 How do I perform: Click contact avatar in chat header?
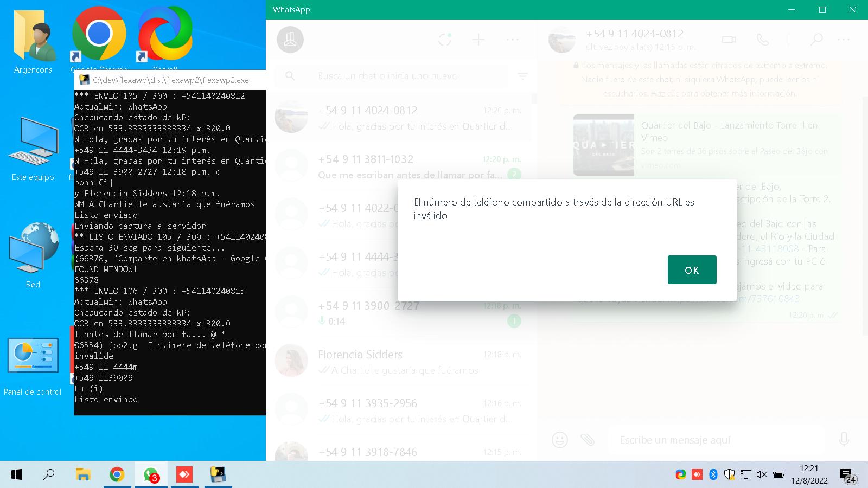[562, 40]
